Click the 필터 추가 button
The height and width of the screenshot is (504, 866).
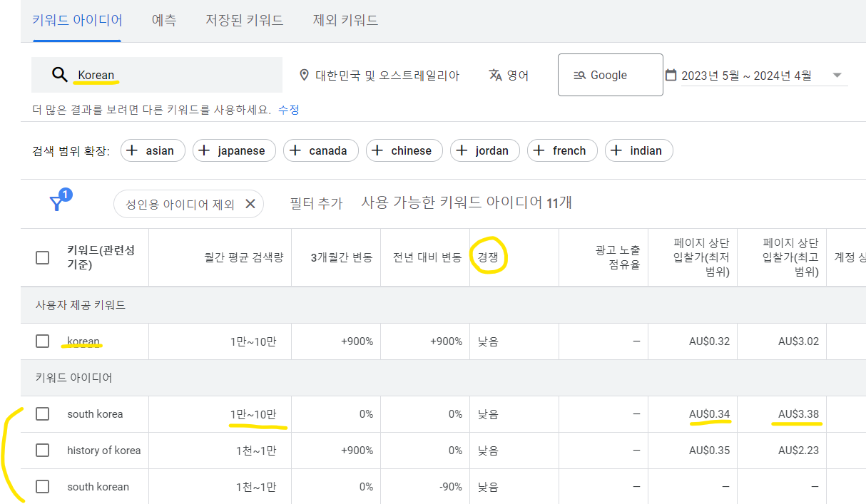(315, 203)
